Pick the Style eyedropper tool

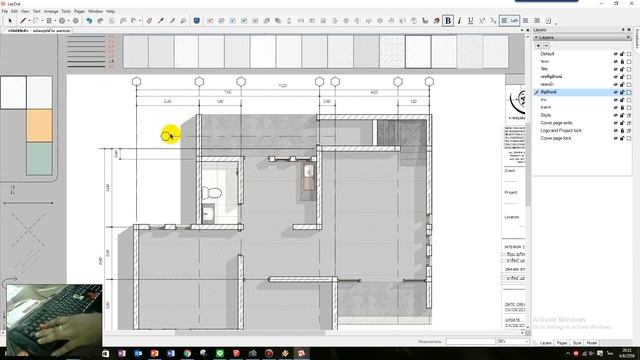pos(161,20)
